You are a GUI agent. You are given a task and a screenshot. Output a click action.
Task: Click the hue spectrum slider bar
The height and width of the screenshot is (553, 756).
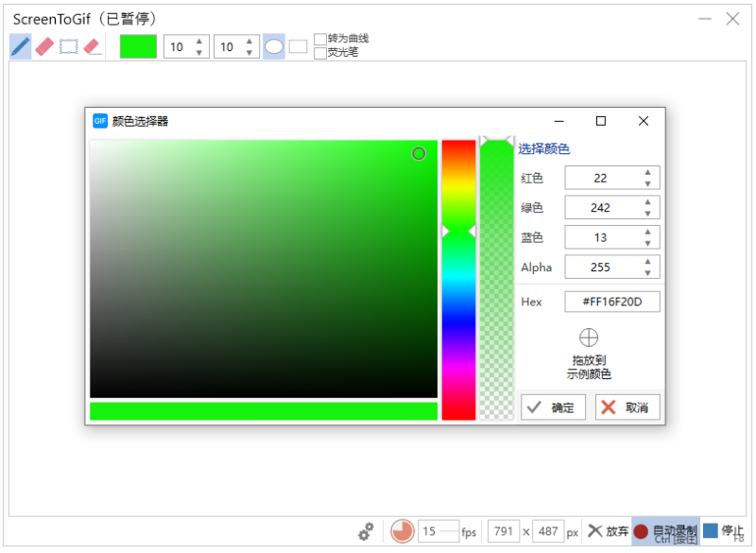tap(458, 280)
